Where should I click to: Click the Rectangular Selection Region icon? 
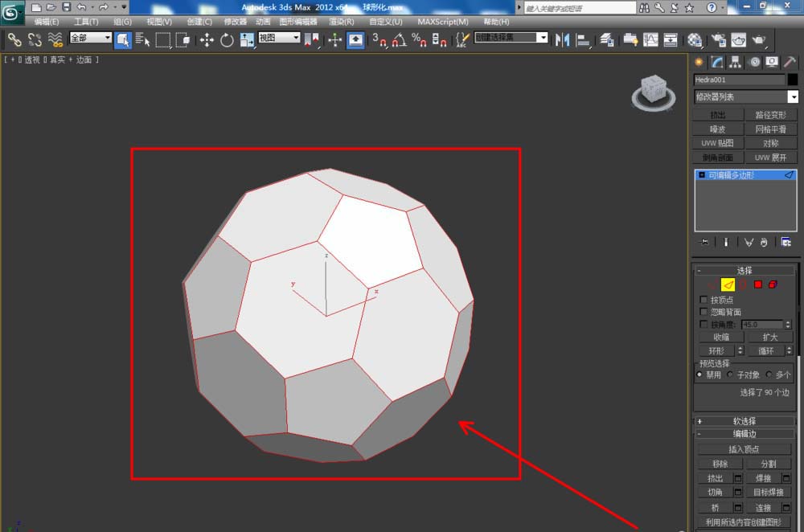click(x=163, y=39)
